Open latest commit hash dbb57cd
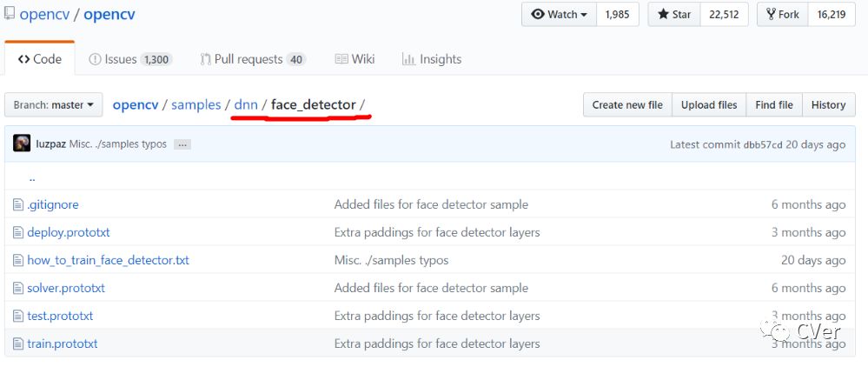This screenshot has width=868, height=367. (763, 144)
